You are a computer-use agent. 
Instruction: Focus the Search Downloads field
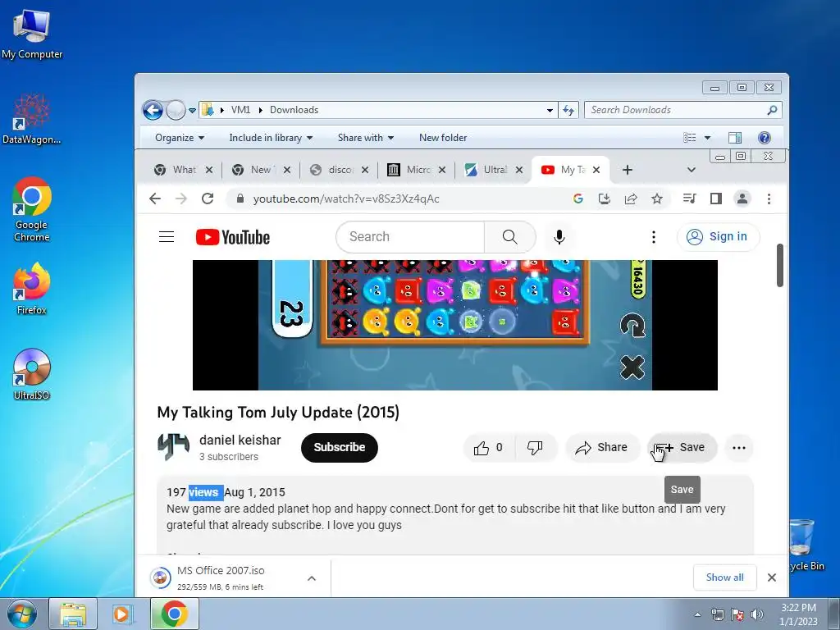pyautogui.click(x=677, y=110)
